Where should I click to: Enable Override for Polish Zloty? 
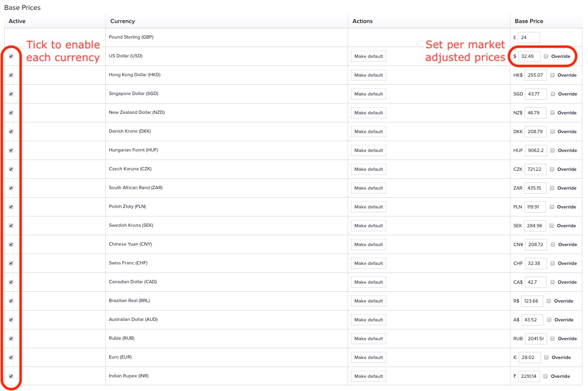click(x=552, y=207)
